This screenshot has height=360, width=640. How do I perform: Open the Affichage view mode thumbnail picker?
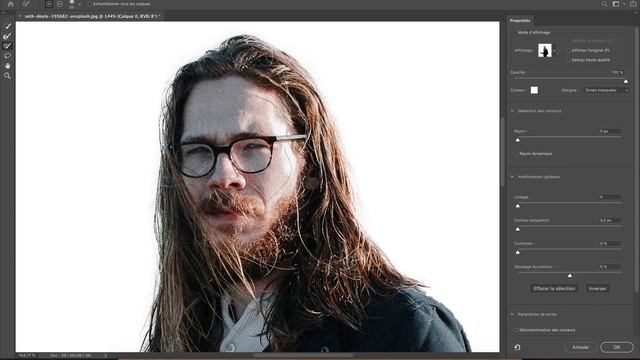(x=544, y=51)
